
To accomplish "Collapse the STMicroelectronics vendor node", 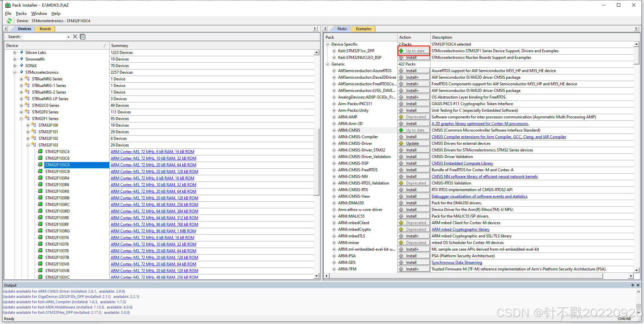I will (15, 72).
